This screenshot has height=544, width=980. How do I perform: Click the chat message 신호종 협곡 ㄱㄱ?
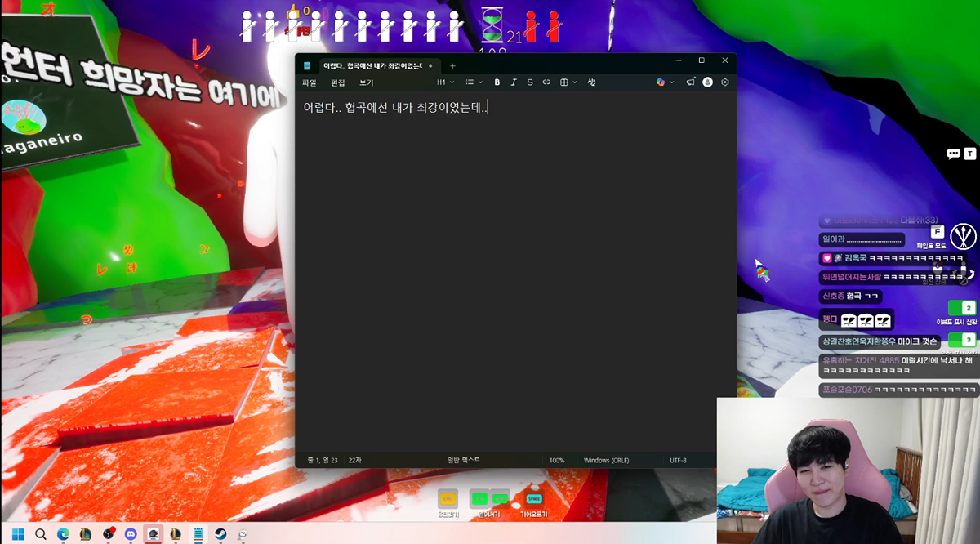click(x=851, y=297)
